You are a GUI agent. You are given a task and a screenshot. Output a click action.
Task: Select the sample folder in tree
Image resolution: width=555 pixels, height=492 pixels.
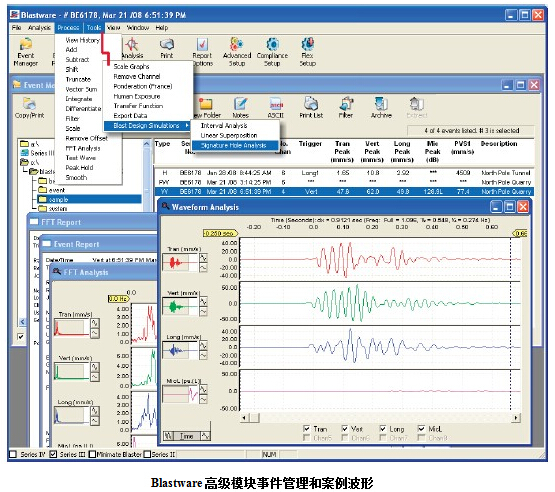point(58,199)
